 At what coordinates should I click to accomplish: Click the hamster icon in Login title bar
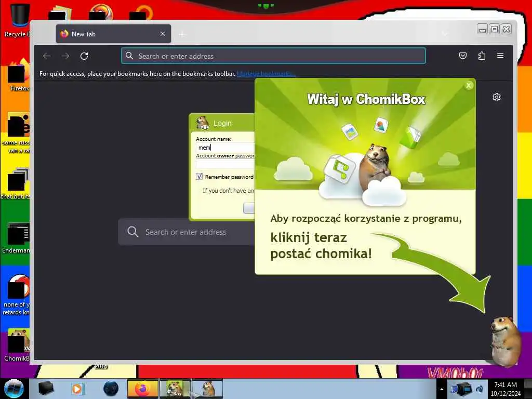coord(203,123)
